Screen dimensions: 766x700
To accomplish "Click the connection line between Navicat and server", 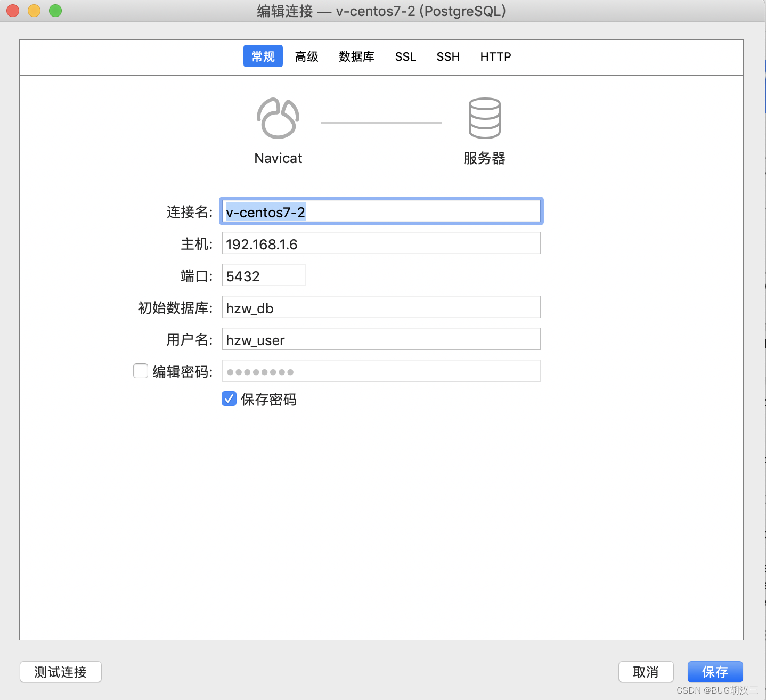I will (x=380, y=122).
